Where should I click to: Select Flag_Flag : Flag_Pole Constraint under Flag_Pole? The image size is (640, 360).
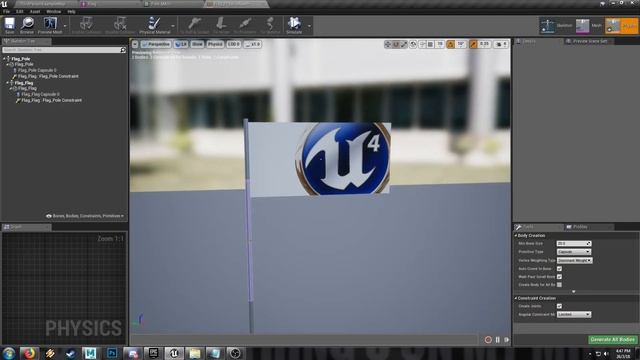(x=48, y=76)
